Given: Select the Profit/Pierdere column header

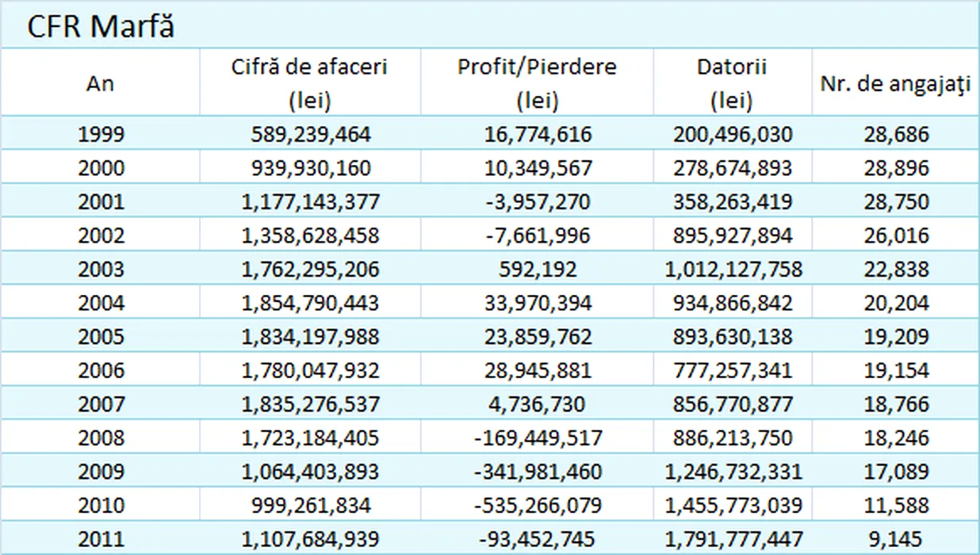Looking at the screenshot, I should (537, 82).
